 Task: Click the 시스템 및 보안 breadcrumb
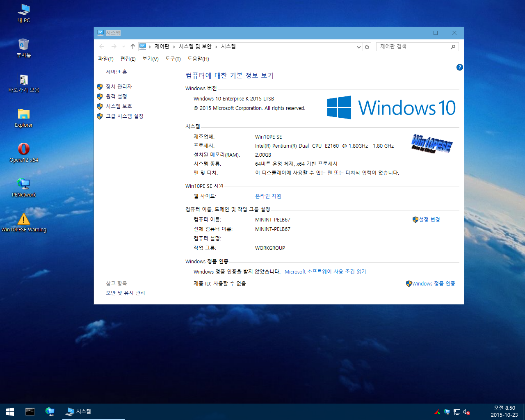pos(195,46)
